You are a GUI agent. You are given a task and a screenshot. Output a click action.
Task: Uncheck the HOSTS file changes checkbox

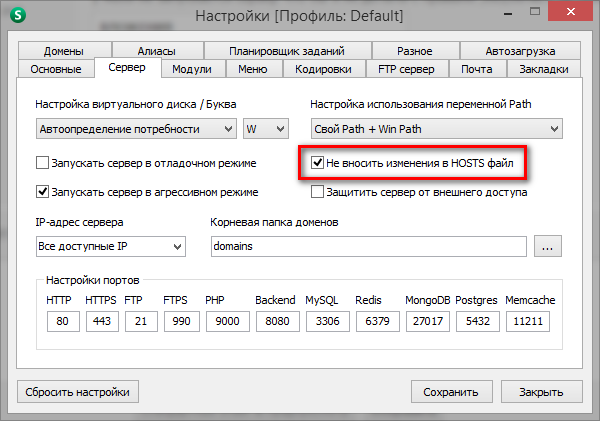point(318,162)
